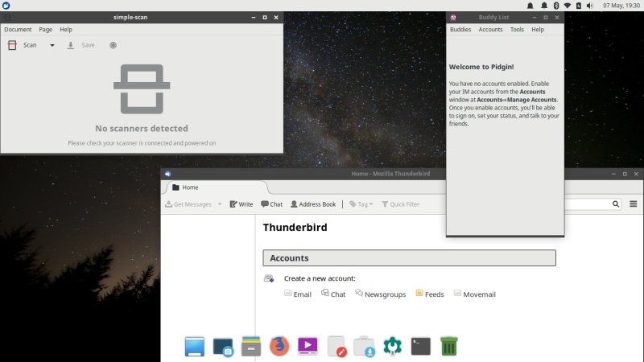Click the Thunderbird icon in its titlebar
Screen dimensions: 644x362
click(x=167, y=174)
